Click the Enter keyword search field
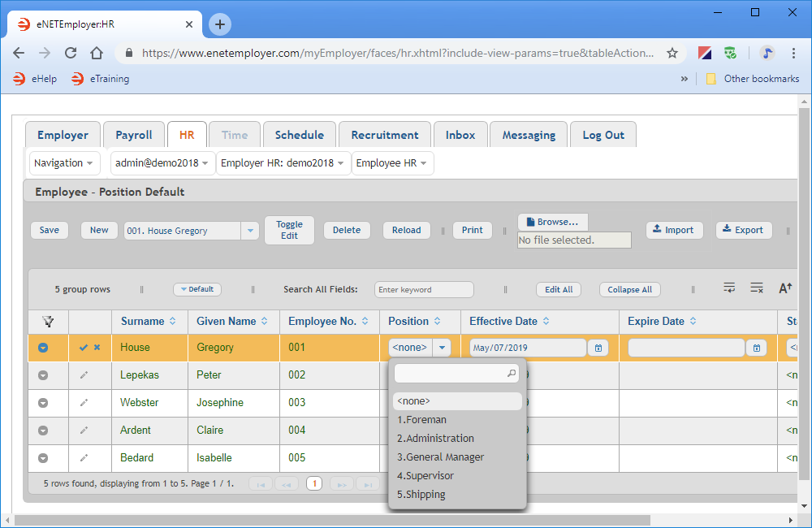Image resolution: width=812 pixels, height=528 pixels. (x=424, y=289)
